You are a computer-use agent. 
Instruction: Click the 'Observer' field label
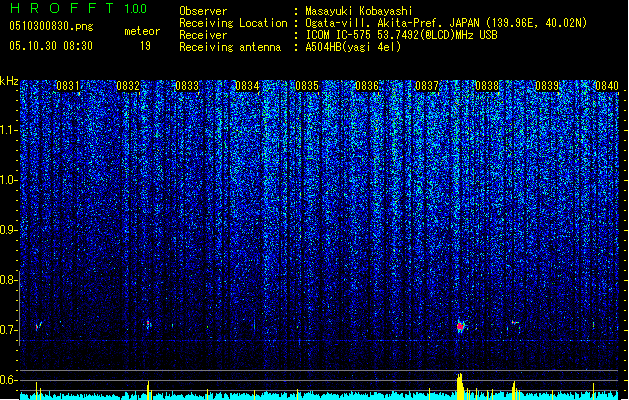pyautogui.click(x=203, y=11)
